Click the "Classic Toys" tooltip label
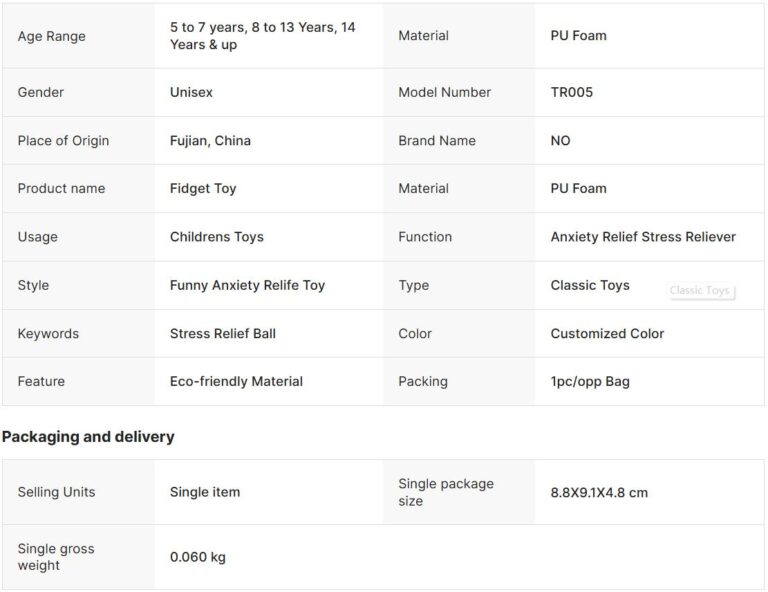This screenshot has width=768, height=592. pos(699,291)
